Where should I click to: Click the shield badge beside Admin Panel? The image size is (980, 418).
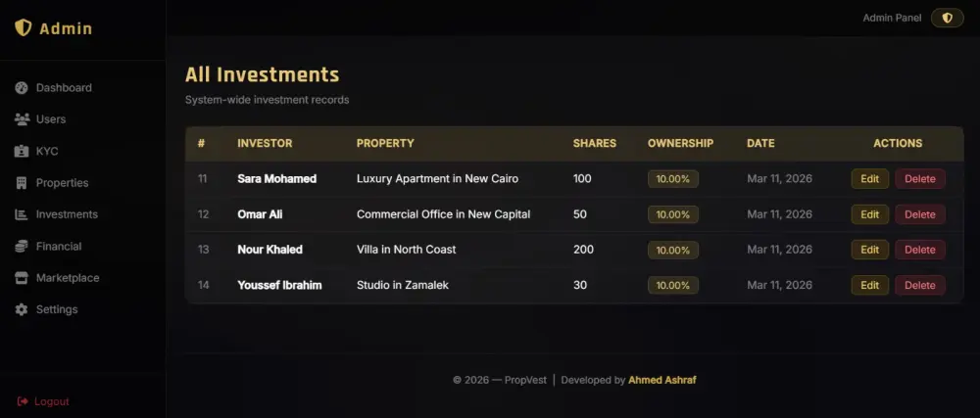[x=947, y=18]
